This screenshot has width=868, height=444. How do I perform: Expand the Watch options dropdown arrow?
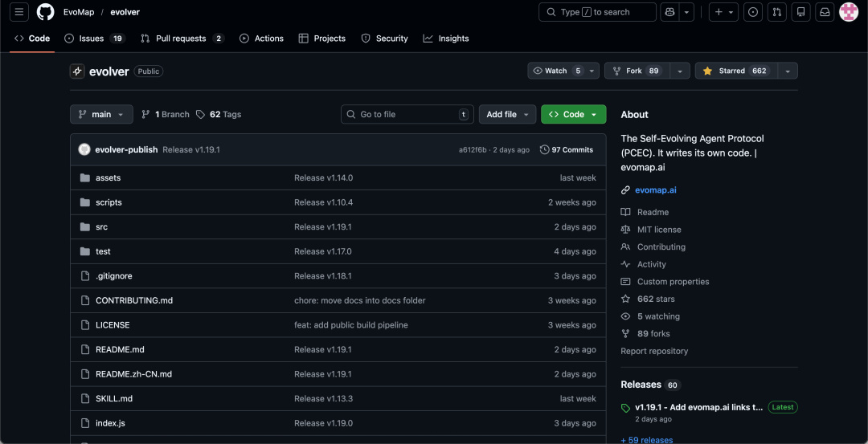592,71
